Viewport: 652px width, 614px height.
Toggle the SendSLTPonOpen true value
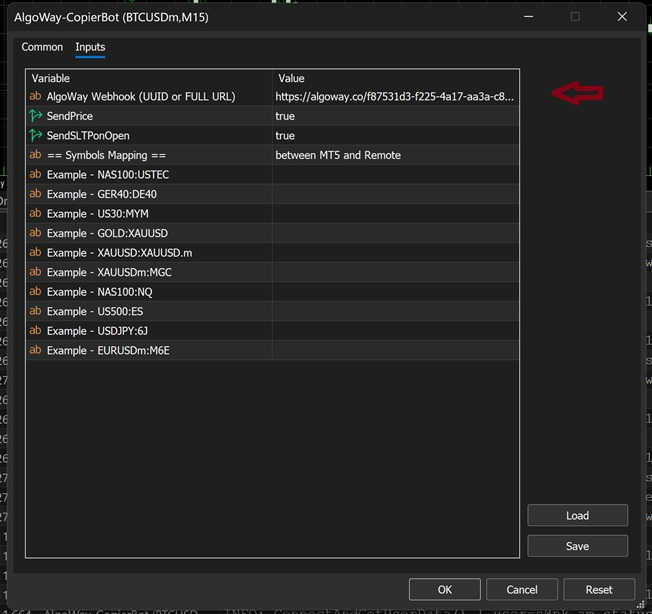395,136
